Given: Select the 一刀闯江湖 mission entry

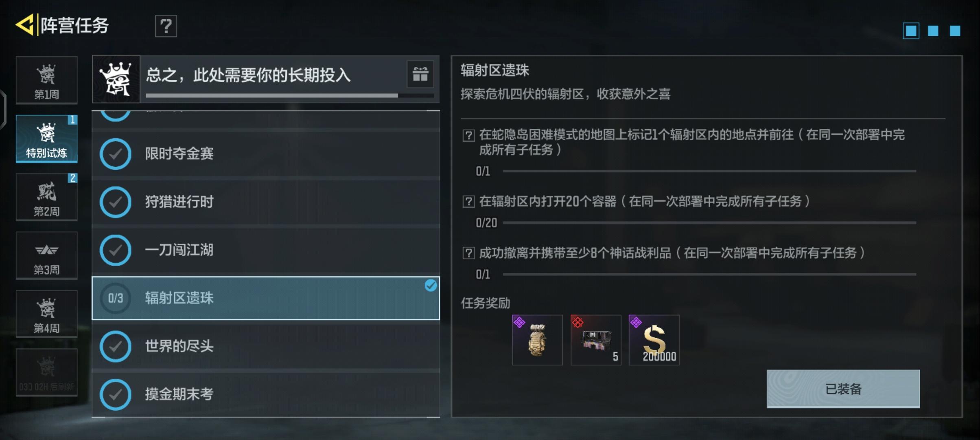Looking at the screenshot, I should point(266,250).
